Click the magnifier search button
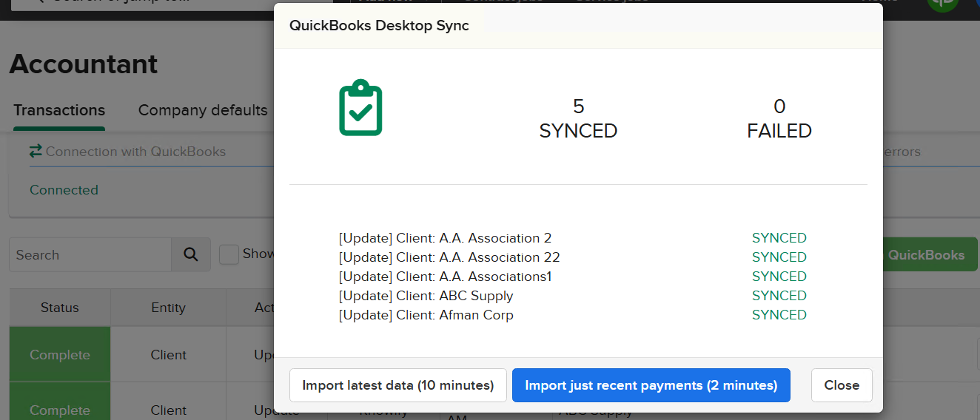Viewport: 980px width, 420px height. pos(191,255)
